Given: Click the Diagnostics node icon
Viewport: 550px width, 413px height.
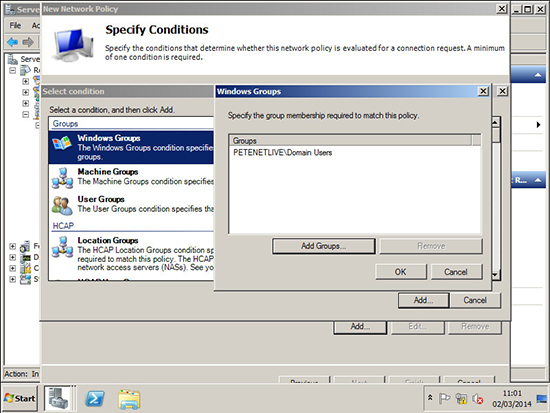Looking at the screenshot, I should pyautogui.click(x=25, y=258).
